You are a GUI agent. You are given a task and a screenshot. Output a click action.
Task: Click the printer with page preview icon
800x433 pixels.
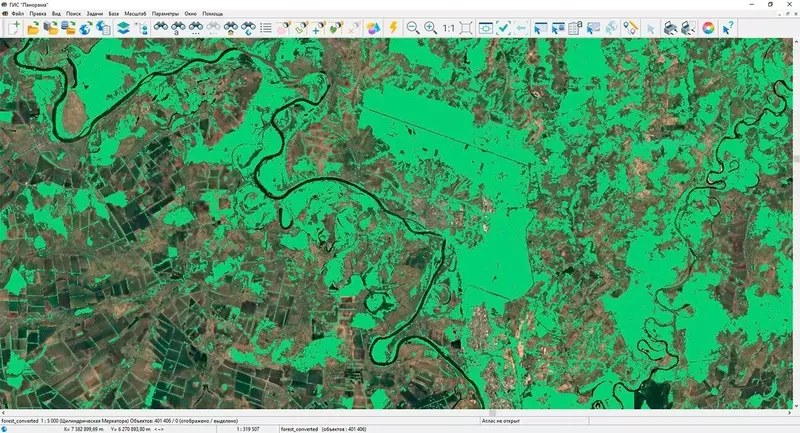tap(688, 28)
